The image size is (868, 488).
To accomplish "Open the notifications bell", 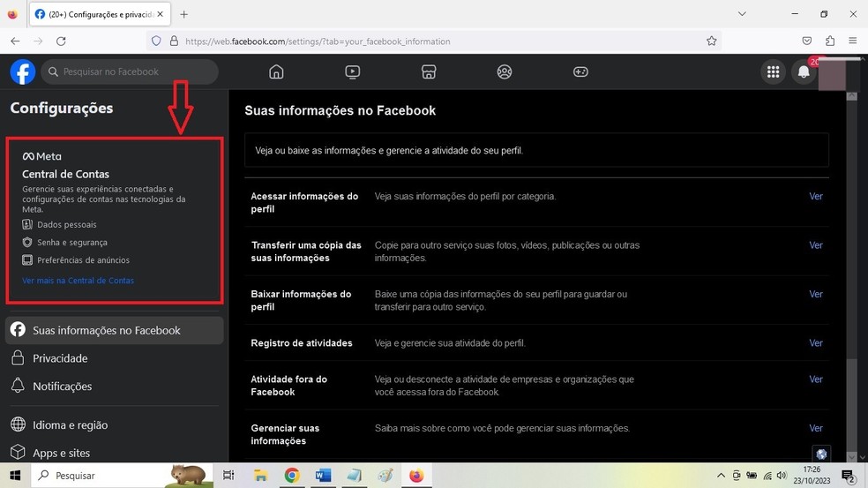I will pos(804,72).
